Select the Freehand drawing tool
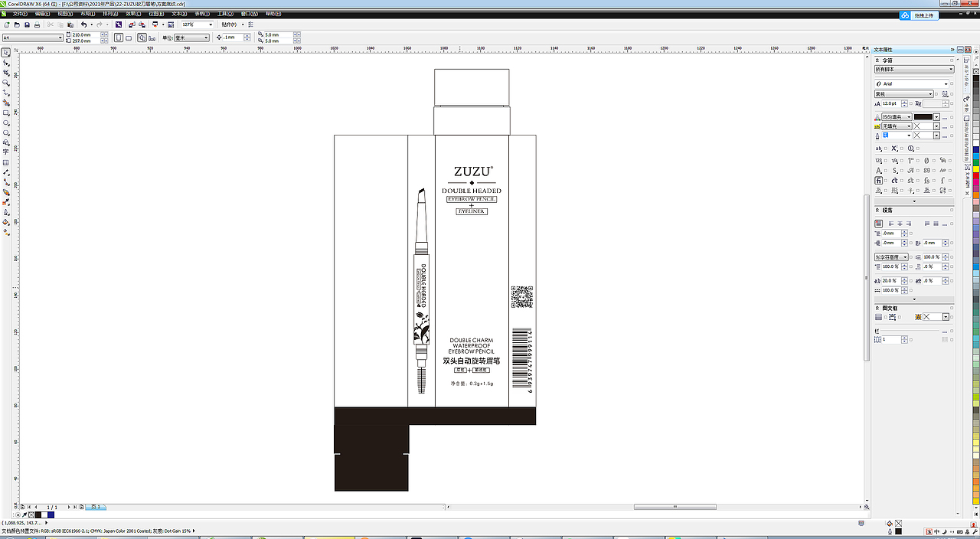980x539 pixels. pyautogui.click(x=6, y=92)
